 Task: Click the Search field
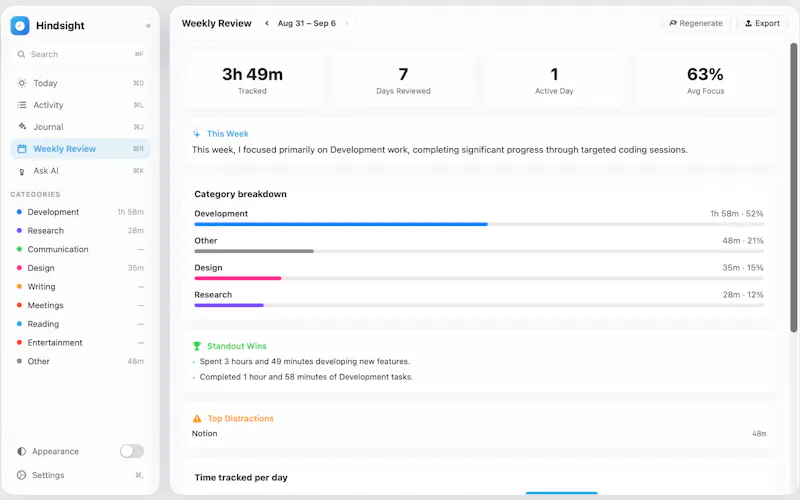(80, 54)
